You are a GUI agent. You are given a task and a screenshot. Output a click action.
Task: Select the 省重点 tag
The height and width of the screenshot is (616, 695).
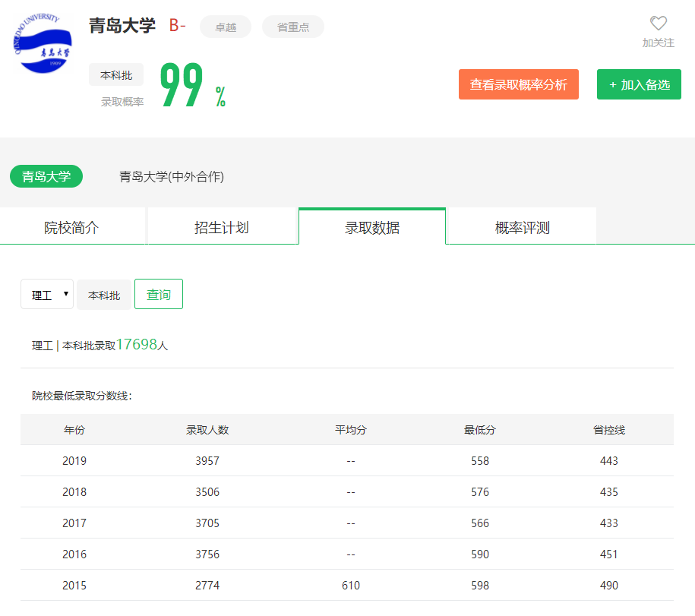[293, 27]
